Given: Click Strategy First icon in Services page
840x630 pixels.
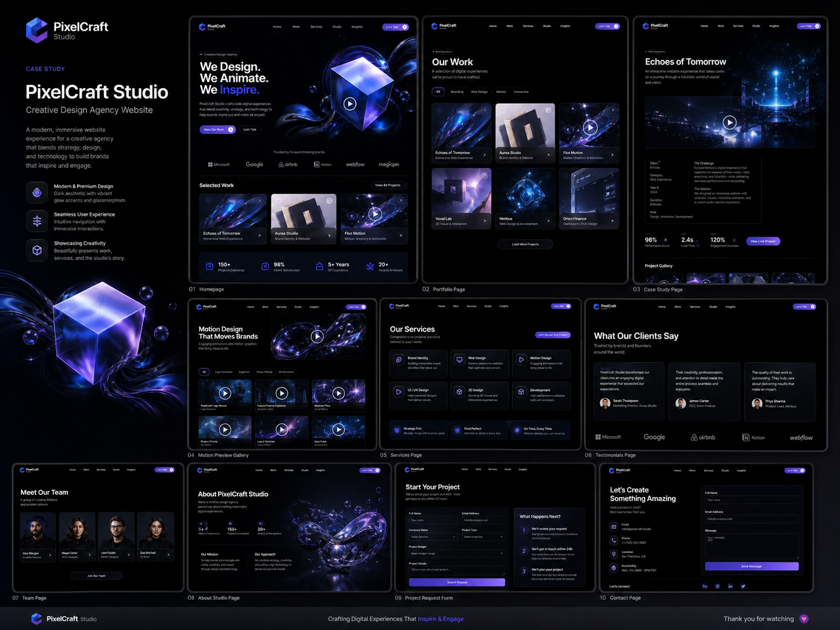Looking at the screenshot, I should click(397, 430).
